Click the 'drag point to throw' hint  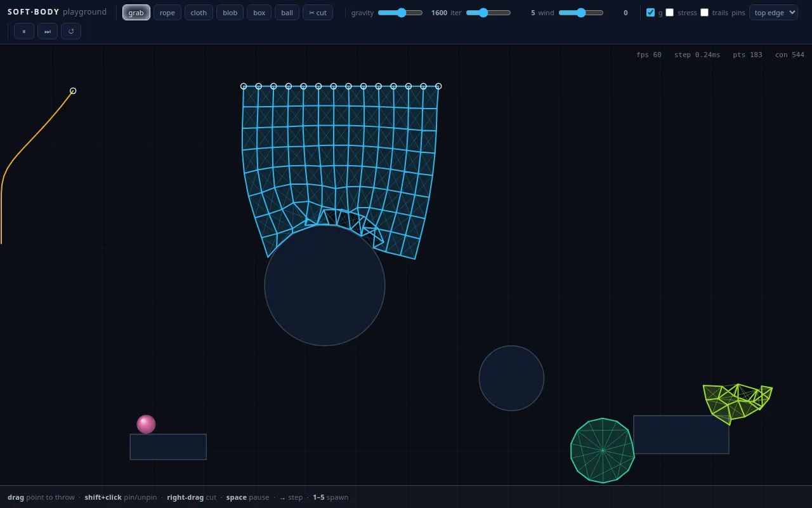pyautogui.click(x=41, y=497)
